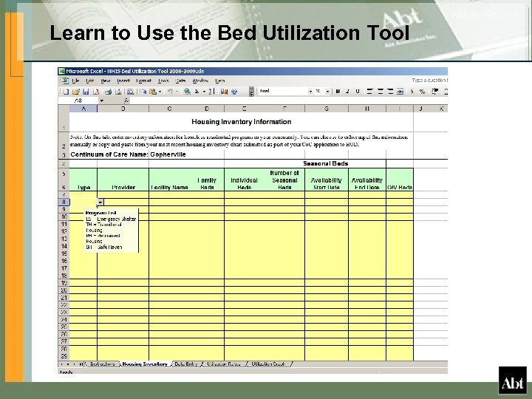Open the Type dropdown arrow in cell A8
This screenshot has height=399, width=532.
100,202
